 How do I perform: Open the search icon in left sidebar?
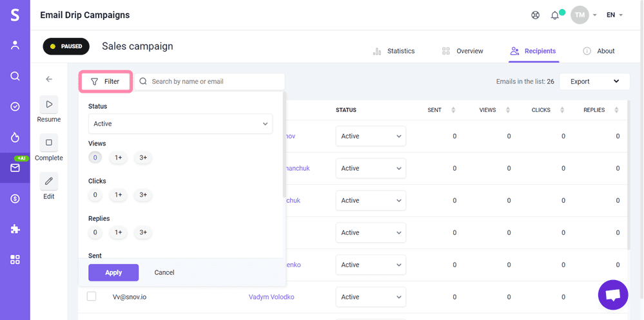coord(15,76)
